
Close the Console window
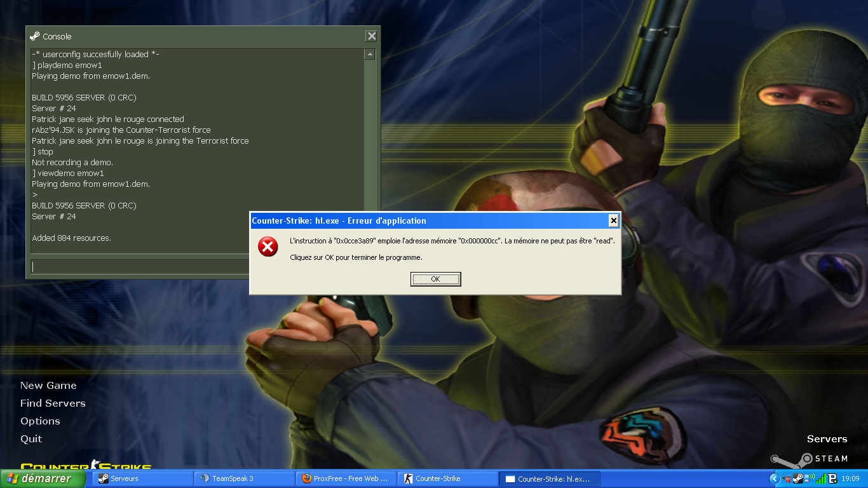click(371, 36)
